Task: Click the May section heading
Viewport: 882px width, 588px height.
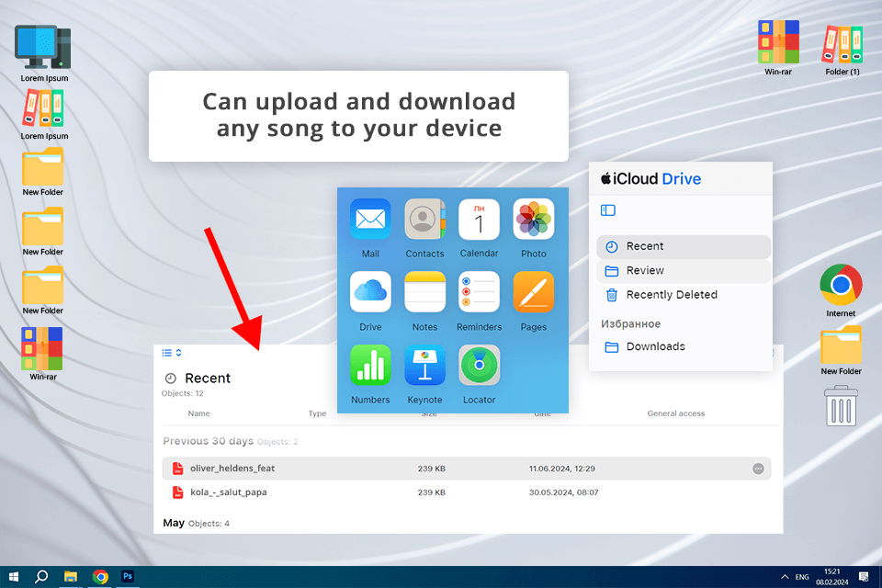Action: click(174, 523)
